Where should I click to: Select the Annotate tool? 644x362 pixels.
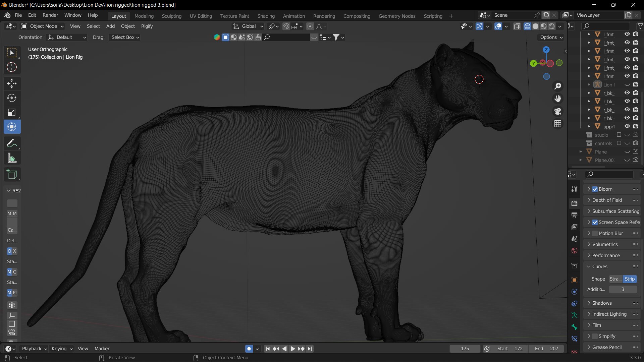(x=12, y=143)
